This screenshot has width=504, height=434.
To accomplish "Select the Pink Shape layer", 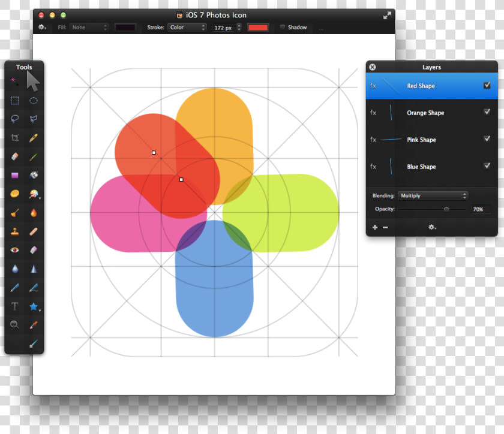I will [431, 140].
